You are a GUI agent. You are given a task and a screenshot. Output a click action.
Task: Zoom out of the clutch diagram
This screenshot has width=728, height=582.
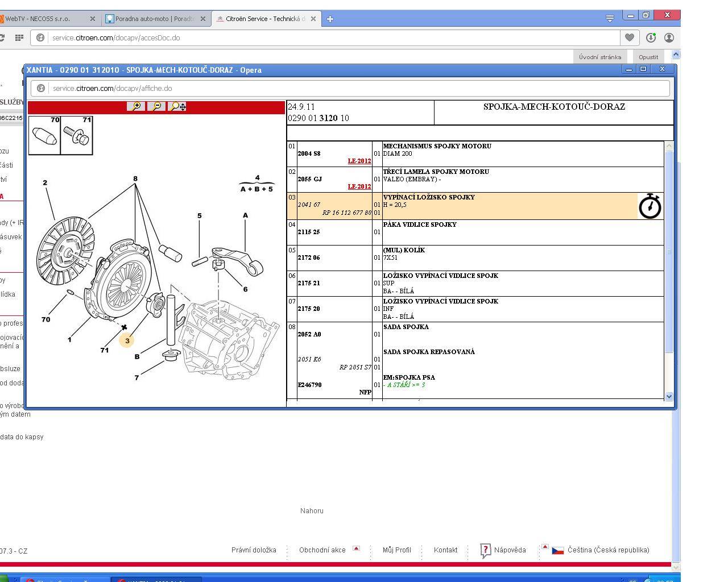click(x=156, y=106)
